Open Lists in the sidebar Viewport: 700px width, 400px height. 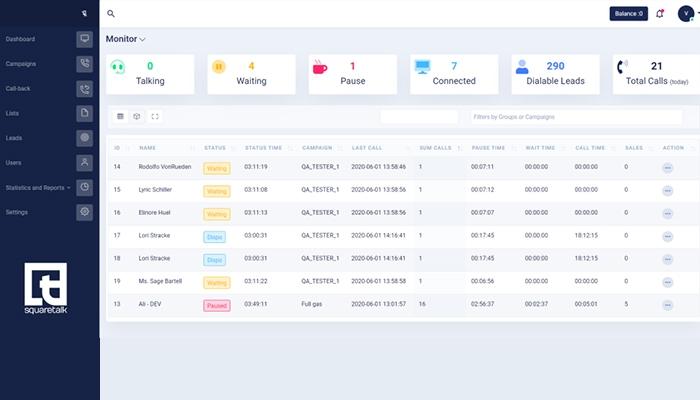pos(12,113)
